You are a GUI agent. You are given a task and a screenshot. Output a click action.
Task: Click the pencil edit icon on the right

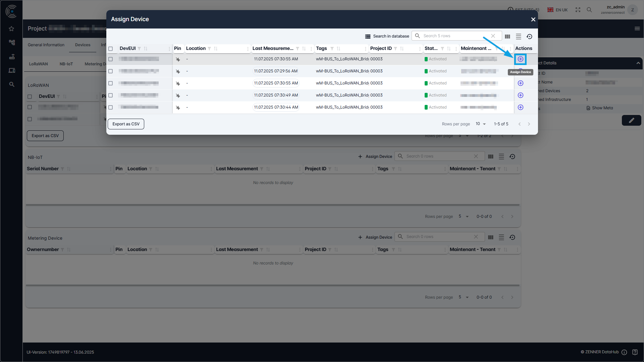[x=632, y=120]
